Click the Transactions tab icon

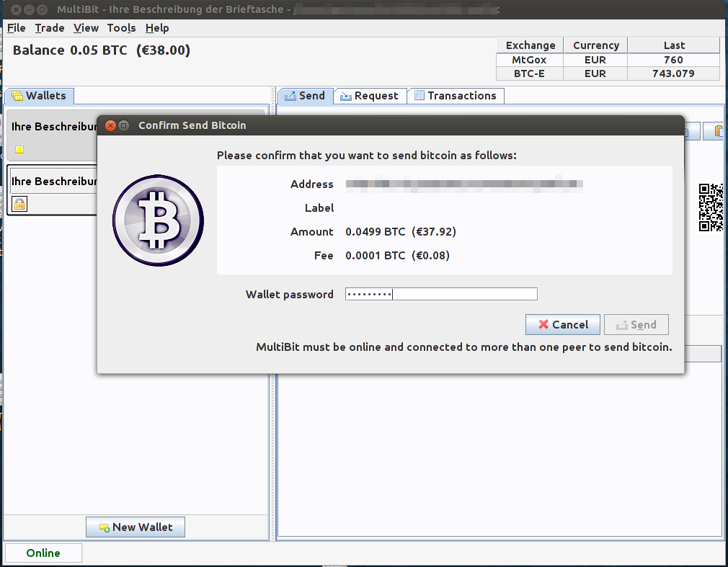pos(420,96)
